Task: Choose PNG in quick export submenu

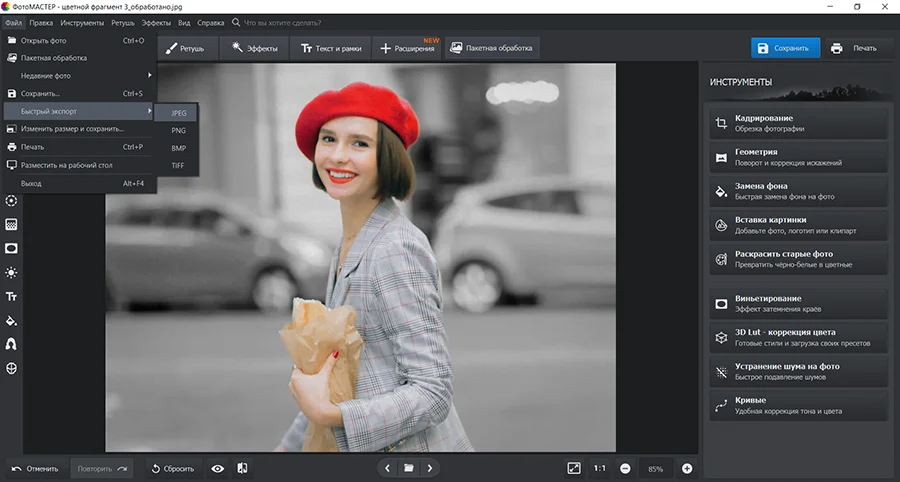Action: click(178, 130)
